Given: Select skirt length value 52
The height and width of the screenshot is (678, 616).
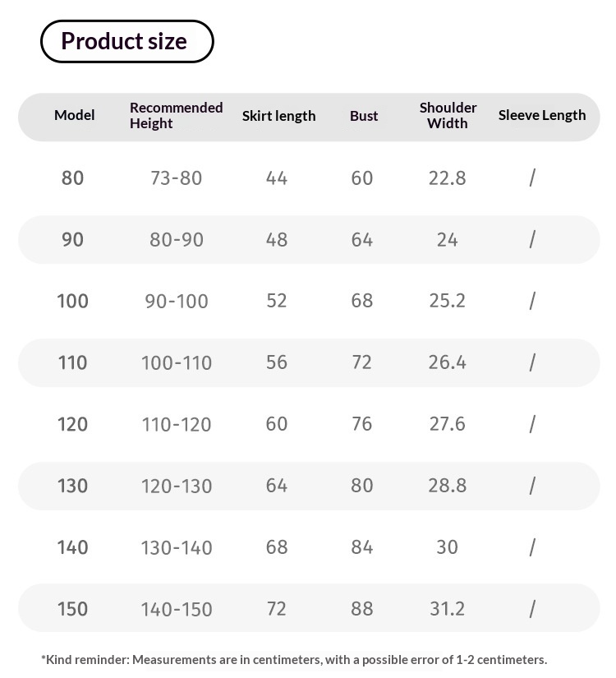Looking at the screenshot, I should [277, 301].
